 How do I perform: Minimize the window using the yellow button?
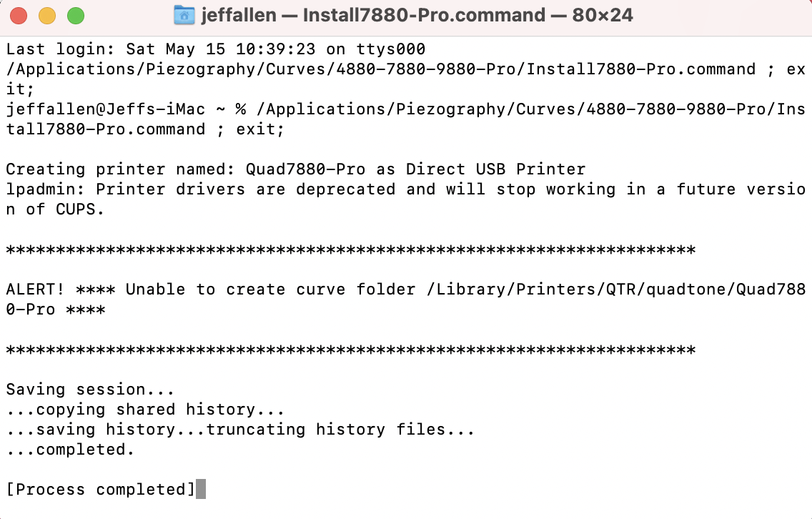(47, 16)
